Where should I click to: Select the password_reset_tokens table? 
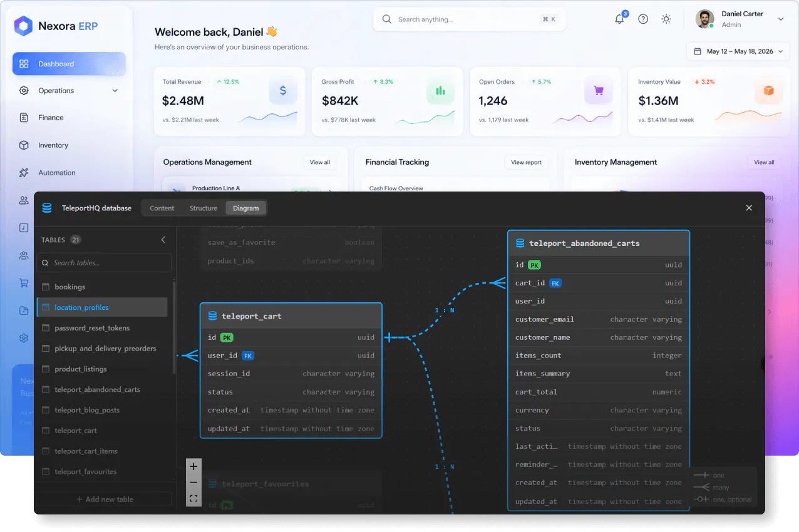(102, 328)
